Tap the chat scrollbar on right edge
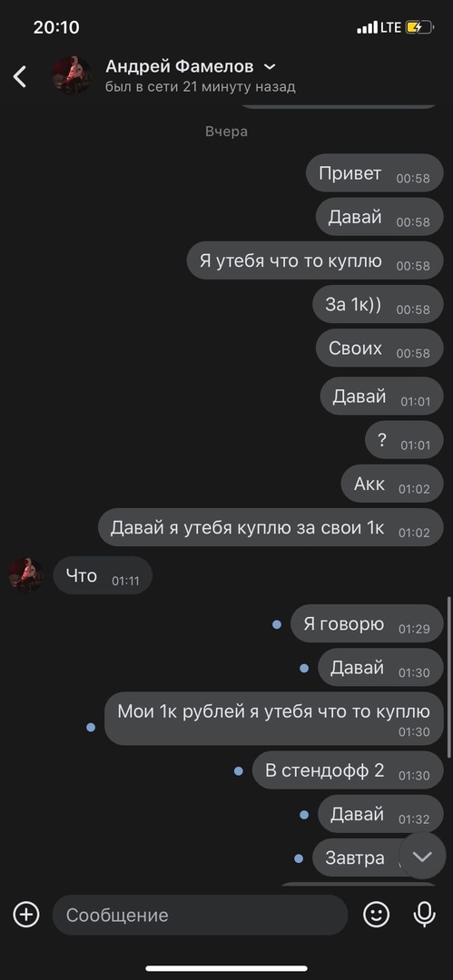 pyautogui.click(x=449, y=678)
